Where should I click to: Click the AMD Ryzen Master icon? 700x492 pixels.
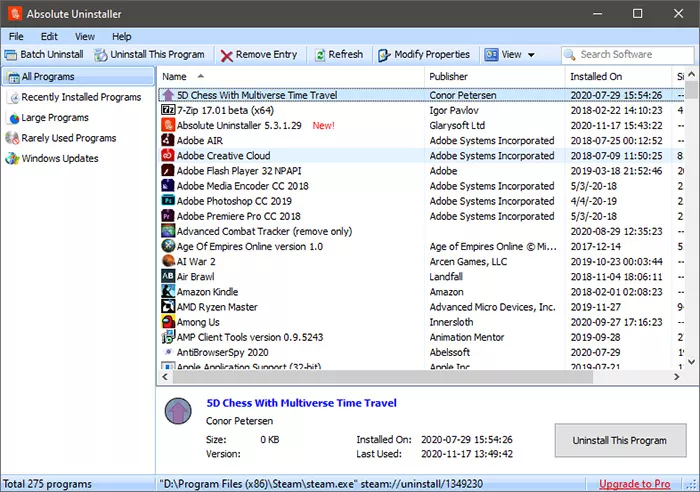[168, 307]
